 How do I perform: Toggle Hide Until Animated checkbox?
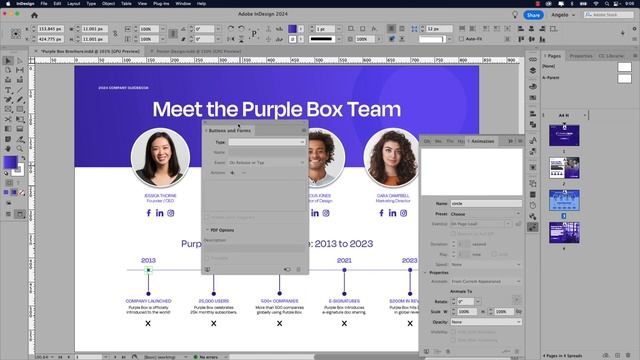453,332
